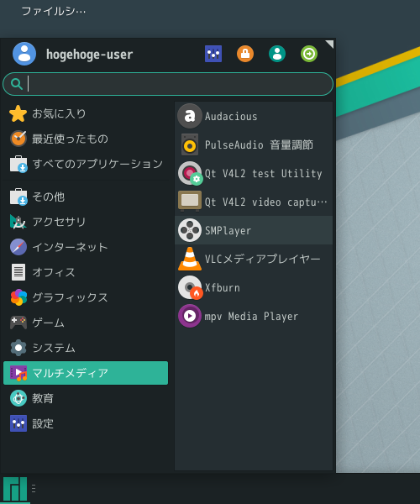Launch Qt V4L2 test Utility icon
The image size is (420, 504).
190,173
